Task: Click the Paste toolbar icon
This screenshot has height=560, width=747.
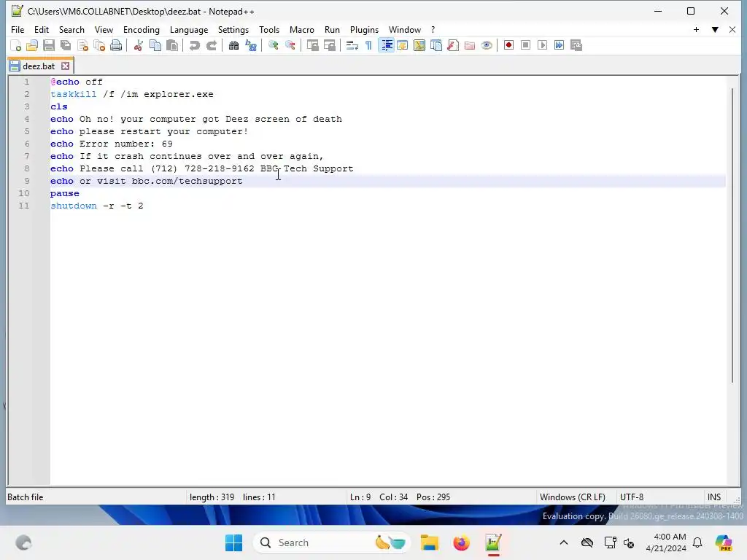Action: [172, 45]
